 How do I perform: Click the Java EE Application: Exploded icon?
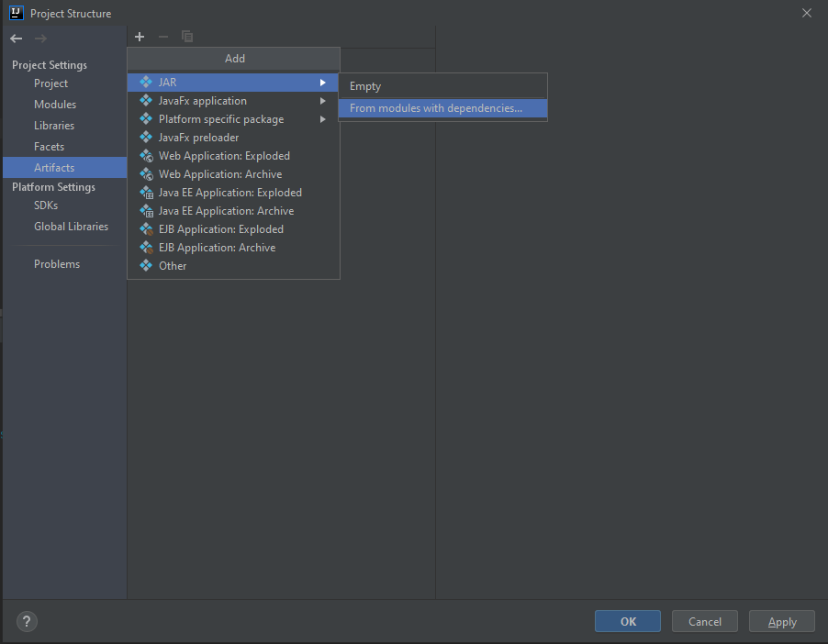(146, 193)
